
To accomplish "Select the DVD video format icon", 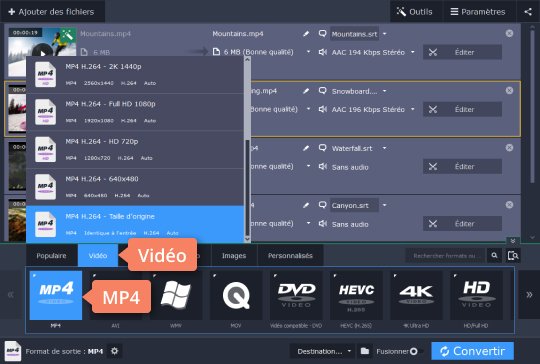I will [x=296, y=295].
